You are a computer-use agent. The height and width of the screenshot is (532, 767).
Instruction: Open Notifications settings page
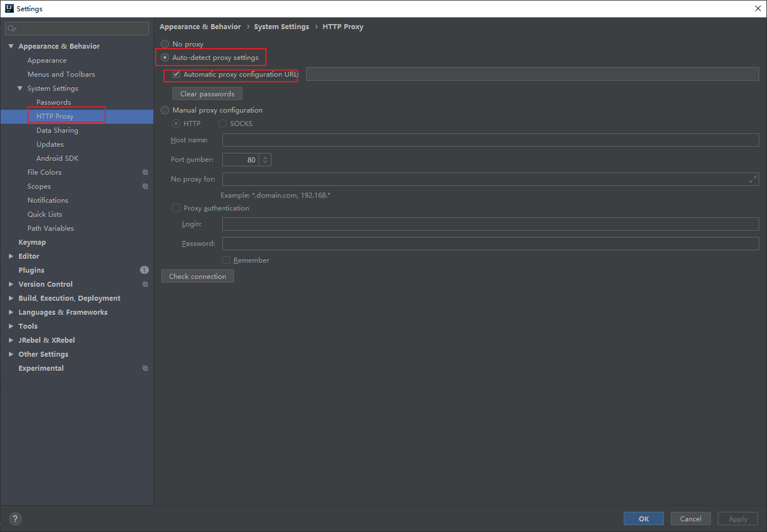tap(48, 200)
